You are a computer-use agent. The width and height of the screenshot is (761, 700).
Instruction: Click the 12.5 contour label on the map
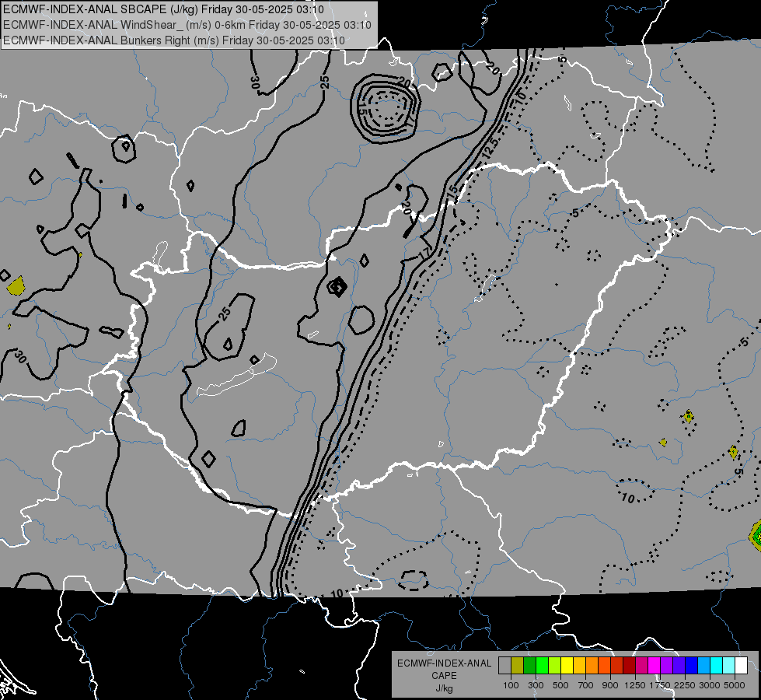[490, 149]
